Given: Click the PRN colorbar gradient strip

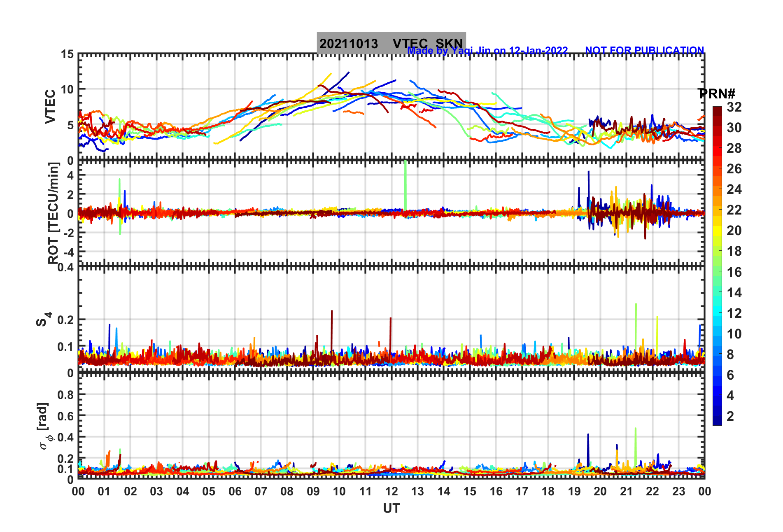Looking at the screenshot, I should click(717, 266).
